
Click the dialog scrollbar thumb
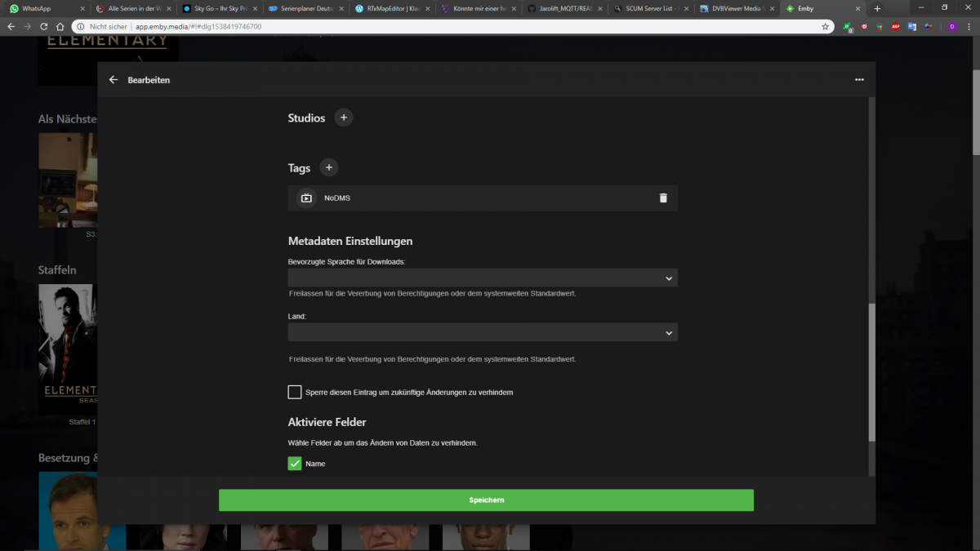pyautogui.click(x=871, y=372)
